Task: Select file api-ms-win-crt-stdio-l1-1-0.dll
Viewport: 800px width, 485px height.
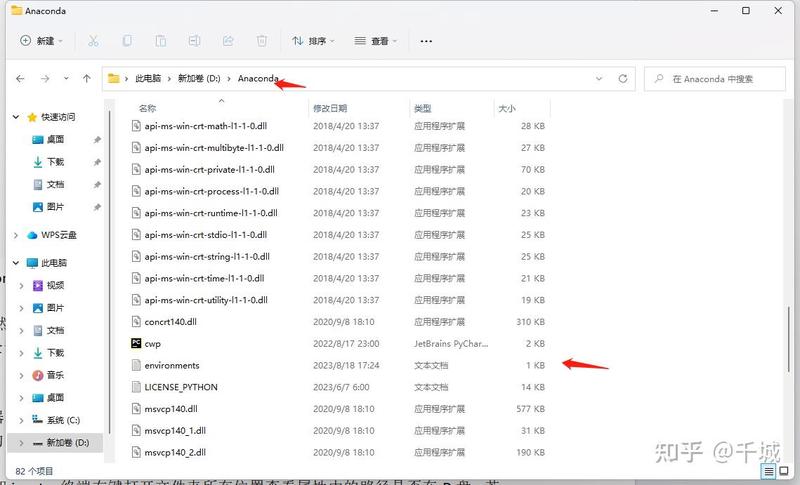Action: click(x=206, y=235)
